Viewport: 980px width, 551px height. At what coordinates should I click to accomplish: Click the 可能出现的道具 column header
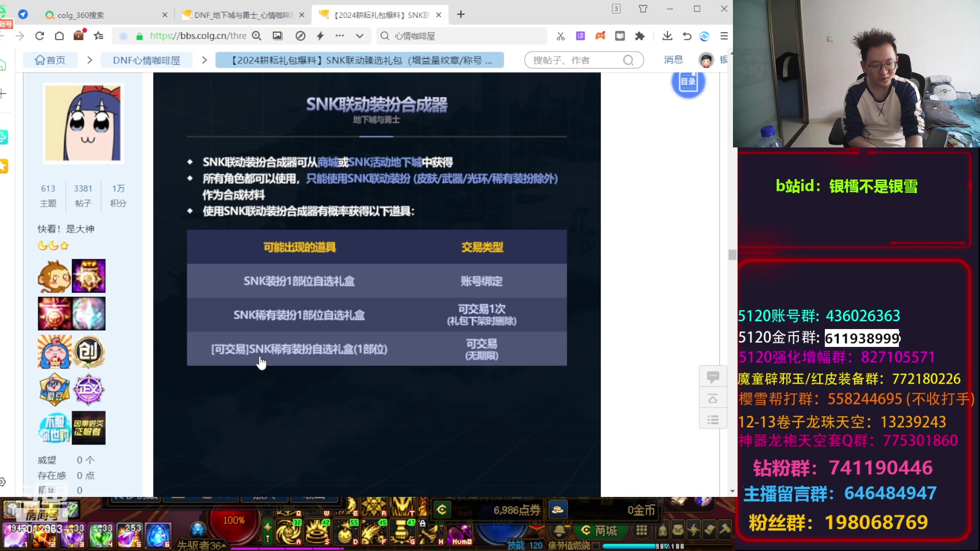pos(299,247)
